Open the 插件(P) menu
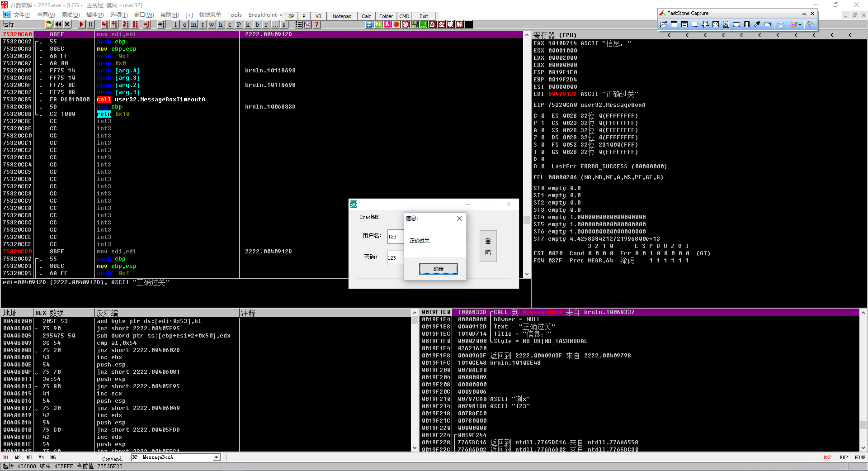868x471 pixels. pyautogui.click(x=94, y=15)
